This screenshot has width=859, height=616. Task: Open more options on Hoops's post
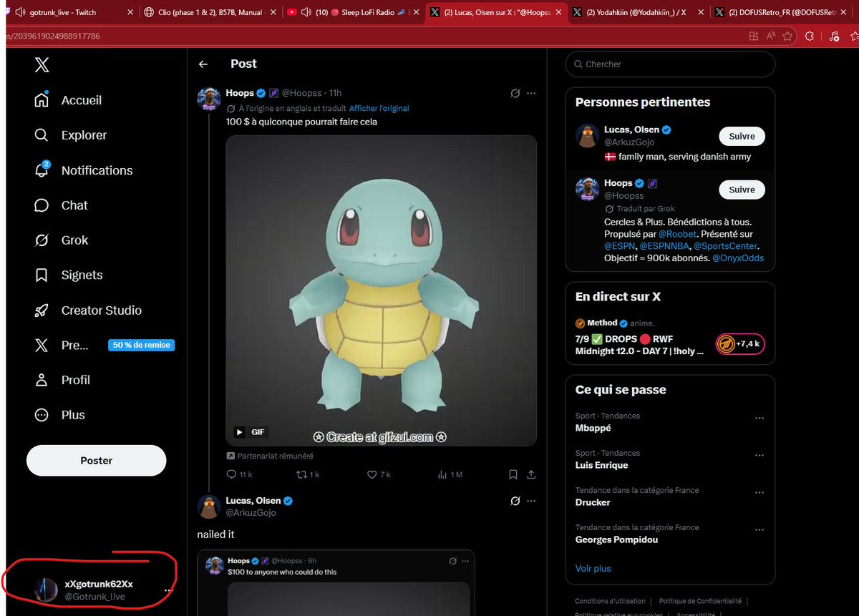531,94
